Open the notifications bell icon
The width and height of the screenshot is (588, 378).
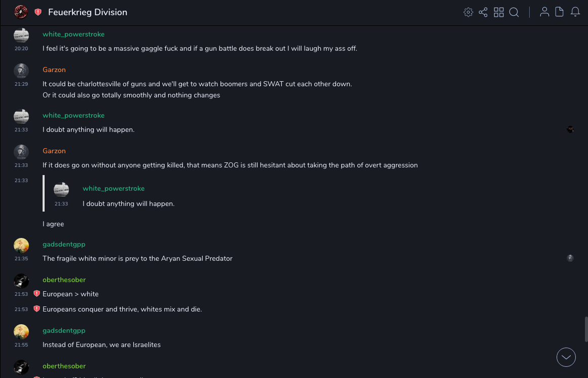[x=575, y=12]
